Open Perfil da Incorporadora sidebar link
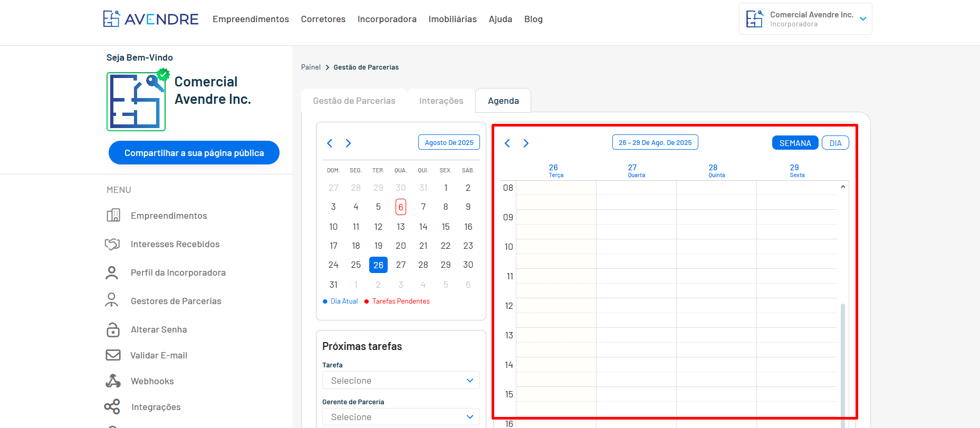Screen dimensions: 980x428 pyautogui.click(x=178, y=273)
